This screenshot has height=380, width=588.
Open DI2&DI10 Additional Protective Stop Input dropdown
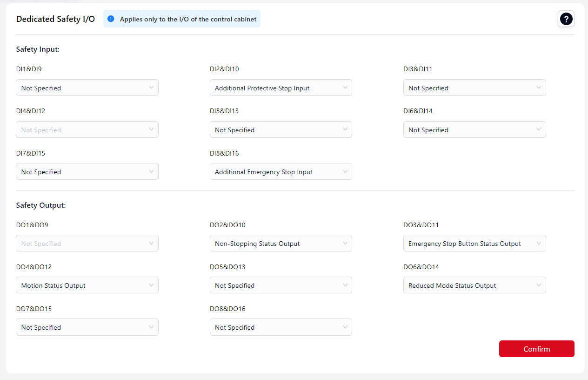click(281, 88)
